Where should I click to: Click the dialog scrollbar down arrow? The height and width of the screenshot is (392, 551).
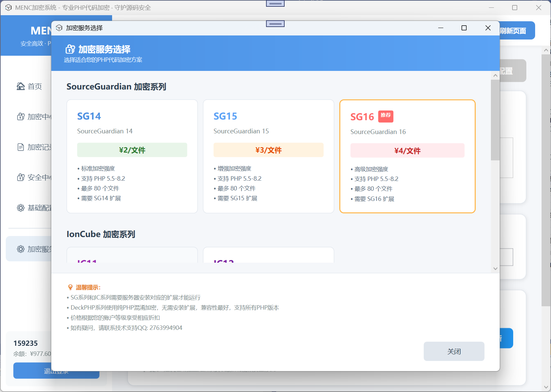495,269
